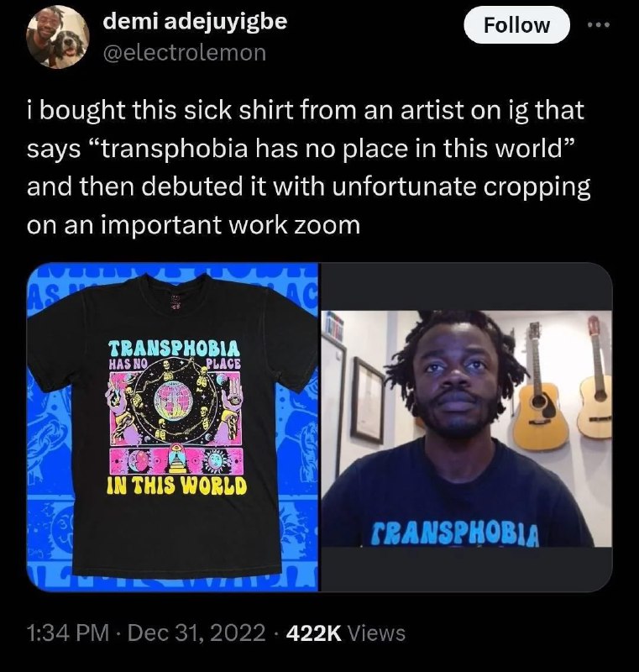Click the Dec 31, 2022 date
This screenshot has height=672, width=639.
click(x=196, y=633)
